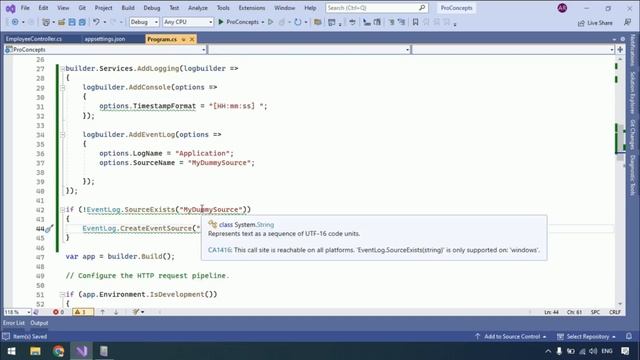Open the zoom level 118% dropdown
This screenshot has width=640, height=360.
pyautogui.click(x=18, y=312)
